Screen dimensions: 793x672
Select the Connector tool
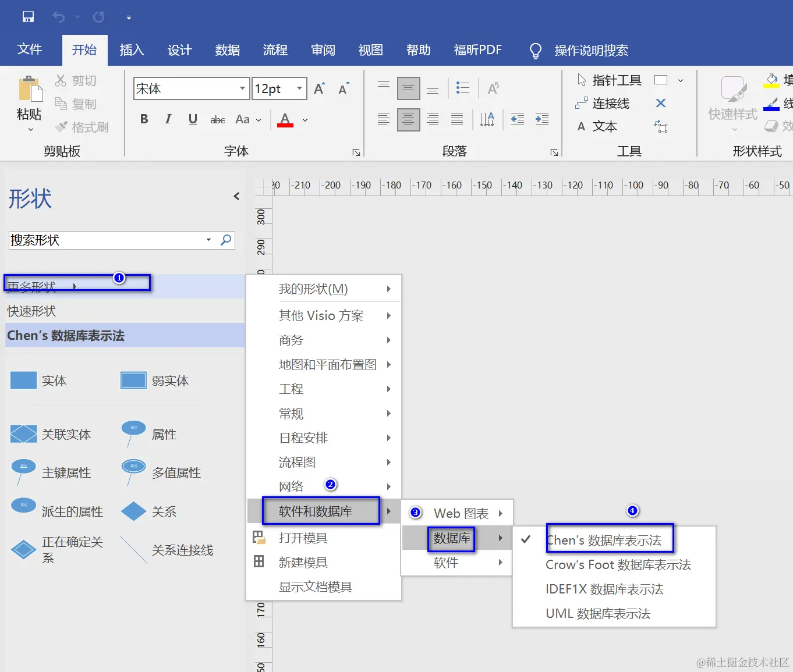click(603, 104)
